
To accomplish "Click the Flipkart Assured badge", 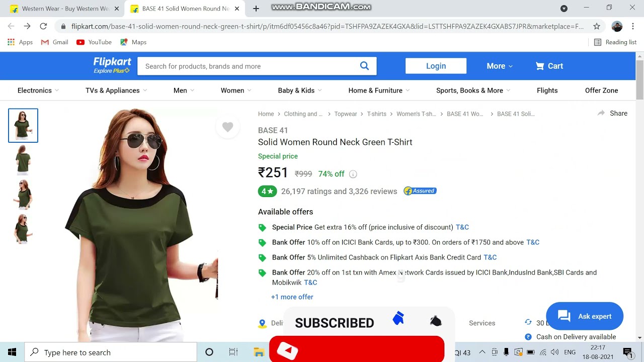I will point(420,191).
